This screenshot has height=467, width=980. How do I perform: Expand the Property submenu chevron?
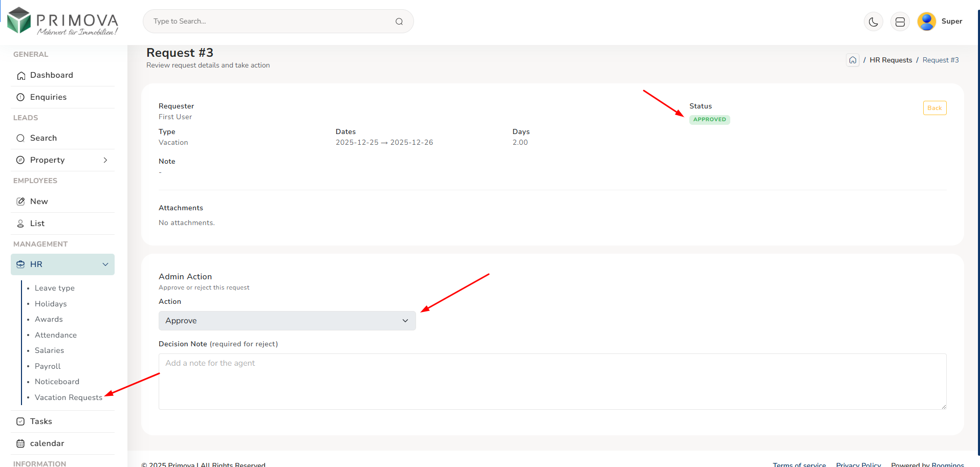click(105, 160)
